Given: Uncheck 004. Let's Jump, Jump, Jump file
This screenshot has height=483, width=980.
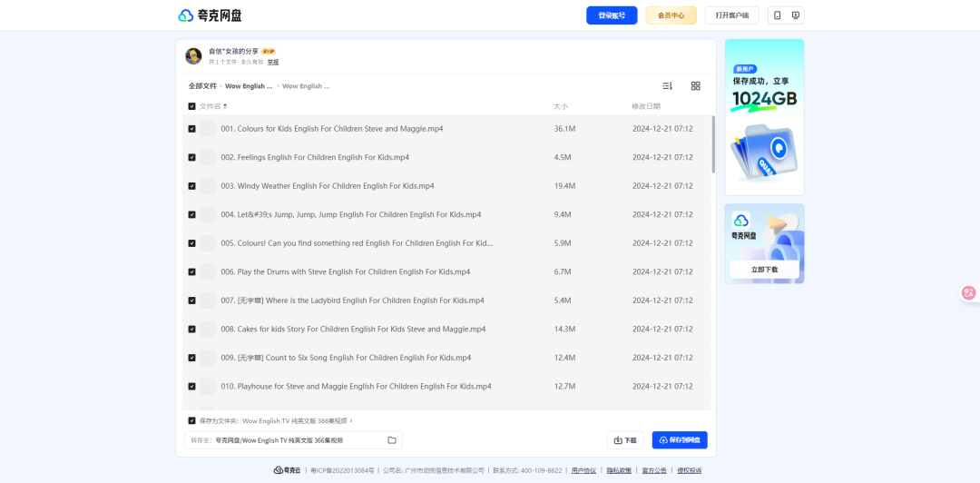Looking at the screenshot, I should click(191, 214).
